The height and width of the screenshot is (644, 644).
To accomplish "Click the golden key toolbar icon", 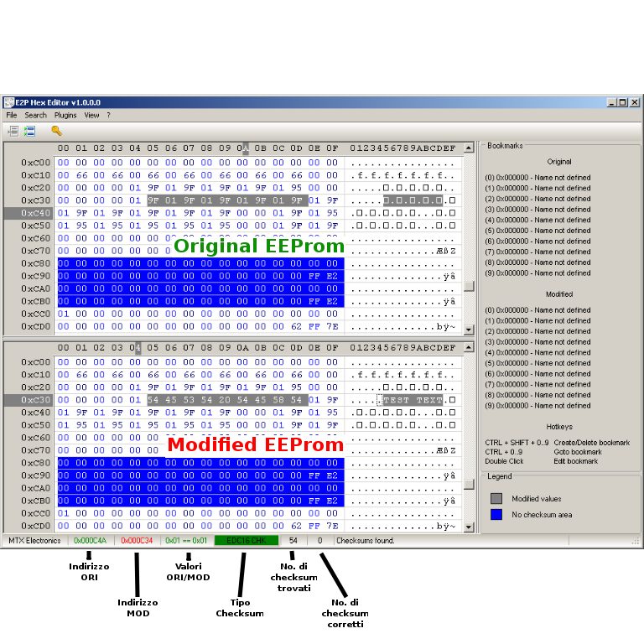I will click(x=57, y=131).
